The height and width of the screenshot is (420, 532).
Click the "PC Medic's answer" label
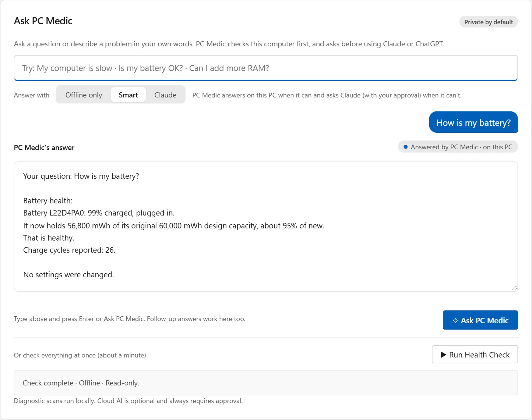[44, 147]
